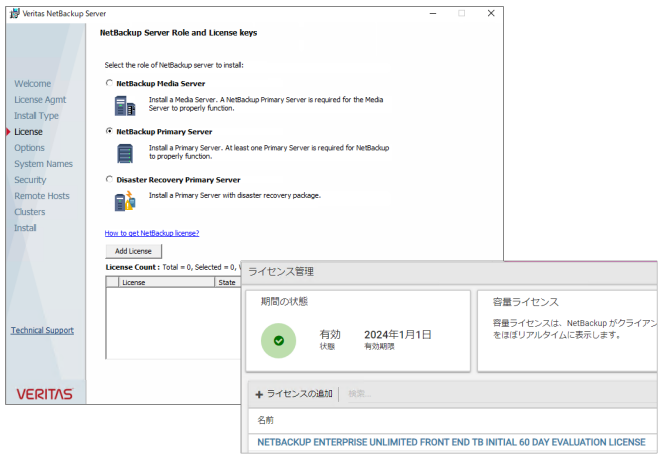Click the Veritas logo
Image resolution: width=662 pixels, height=457 pixels.
[45, 394]
